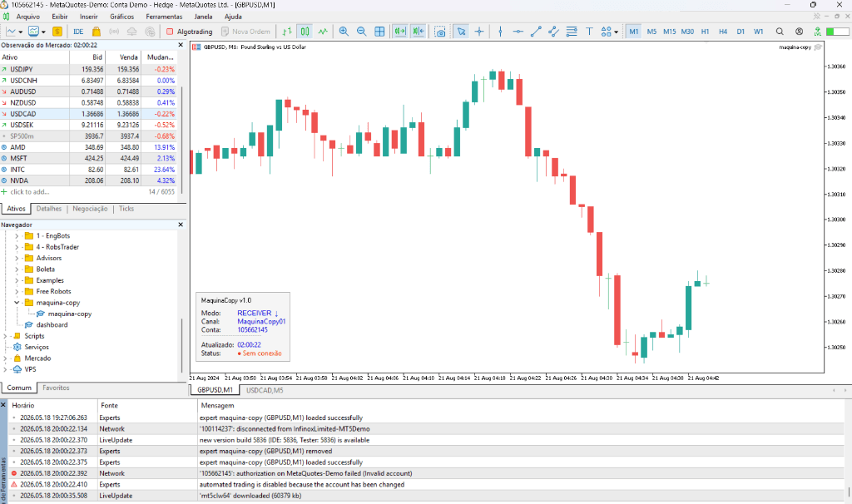Select the crosshair tool
The image size is (852, 504).
point(479,32)
